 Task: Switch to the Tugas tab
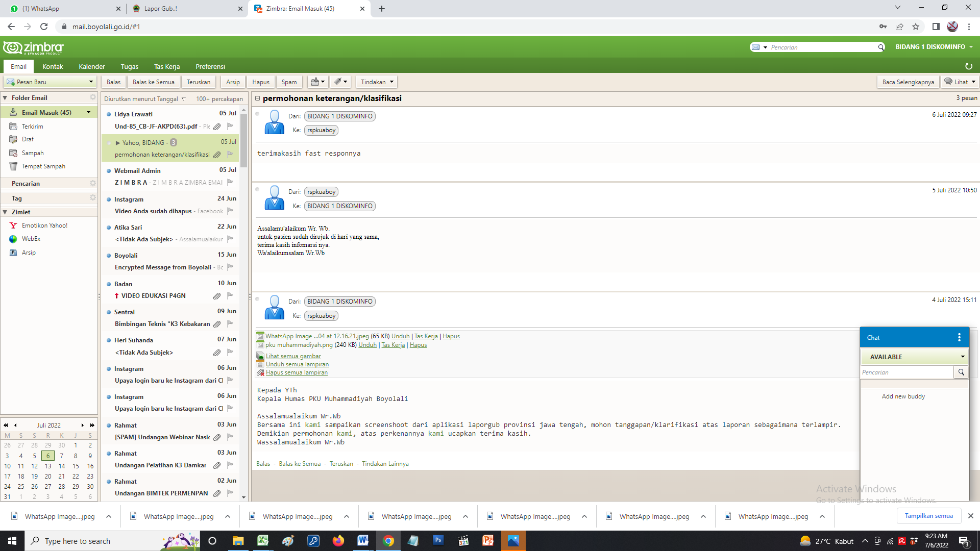[129, 66]
